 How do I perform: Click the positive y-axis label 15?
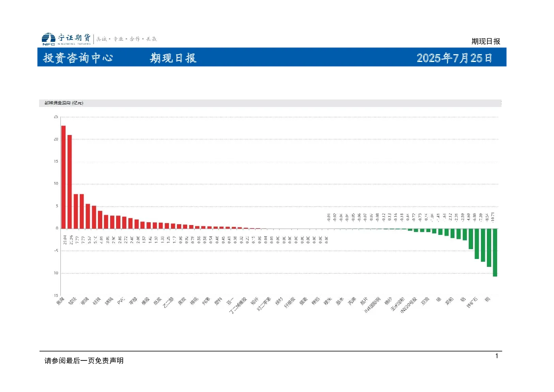tap(56, 161)
